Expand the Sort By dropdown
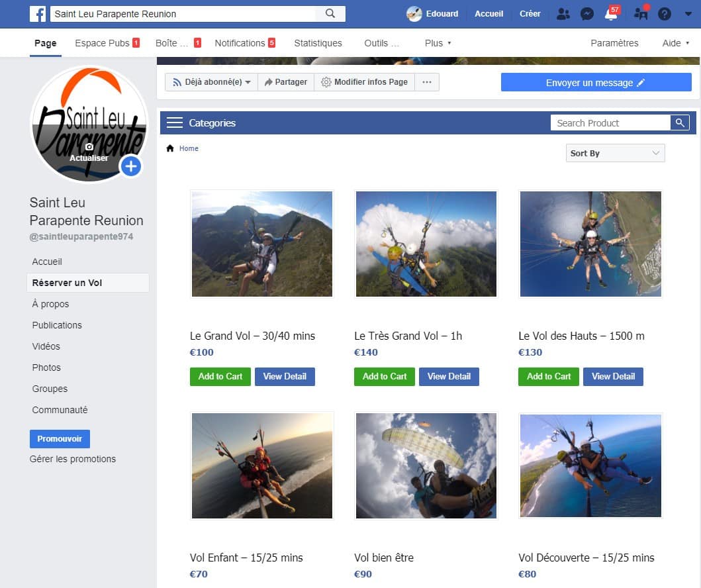This screenshot has height=588, width=701. point(615,153)
